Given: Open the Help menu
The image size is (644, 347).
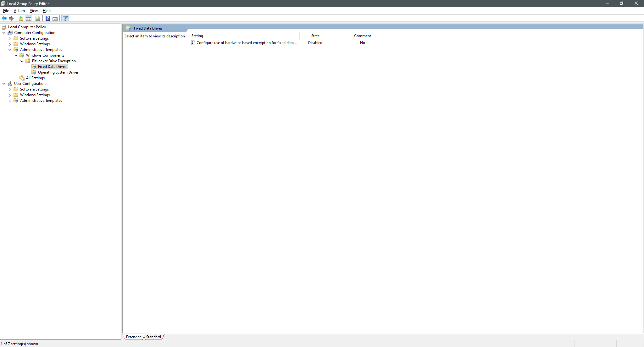Looking at the screenshot, I should pos(47,11).
